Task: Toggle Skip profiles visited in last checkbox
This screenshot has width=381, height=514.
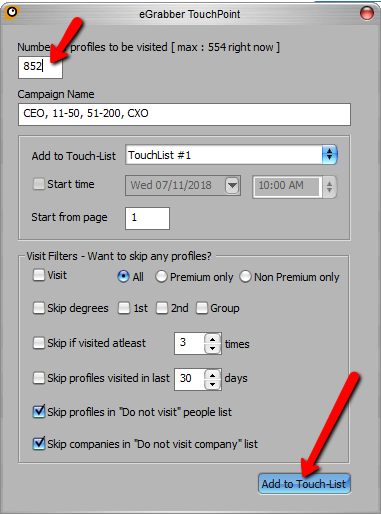Action: coord(39,378)
